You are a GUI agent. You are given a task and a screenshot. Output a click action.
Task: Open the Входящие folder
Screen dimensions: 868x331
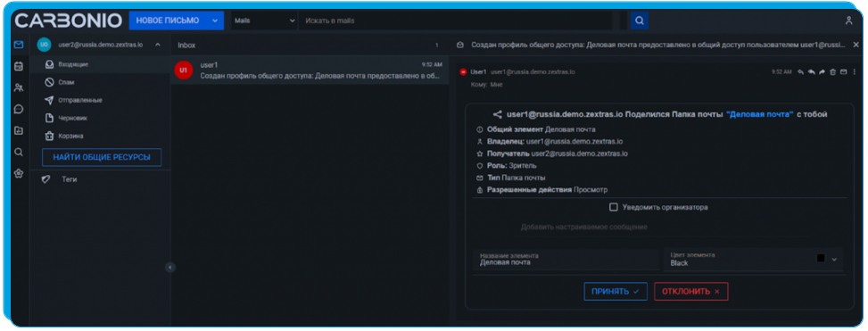pos(100,64)
